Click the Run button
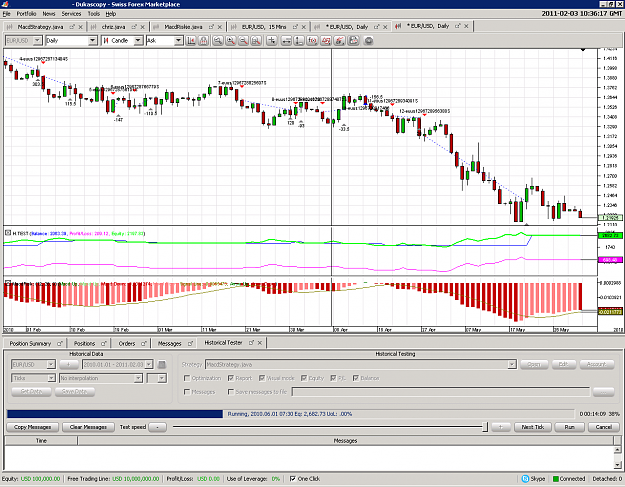Viewport: 625px width, 487px height. 570,427
